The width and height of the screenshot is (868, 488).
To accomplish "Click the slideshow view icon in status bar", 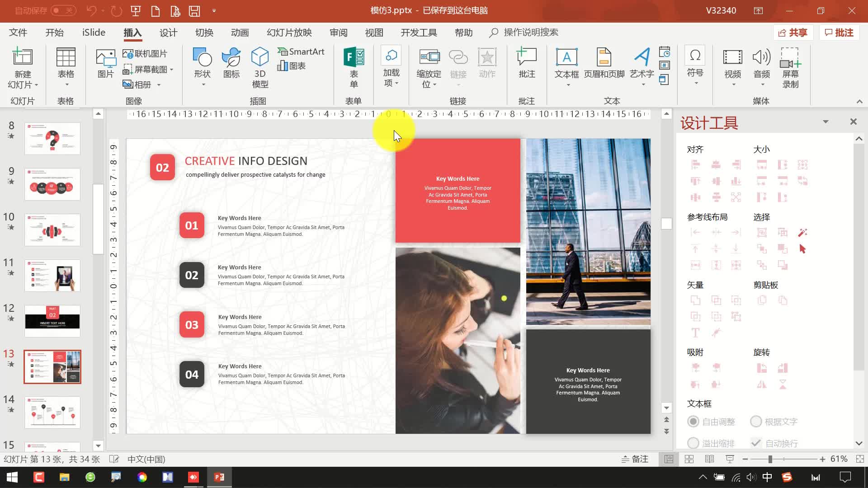I will (x=730, y=459).
